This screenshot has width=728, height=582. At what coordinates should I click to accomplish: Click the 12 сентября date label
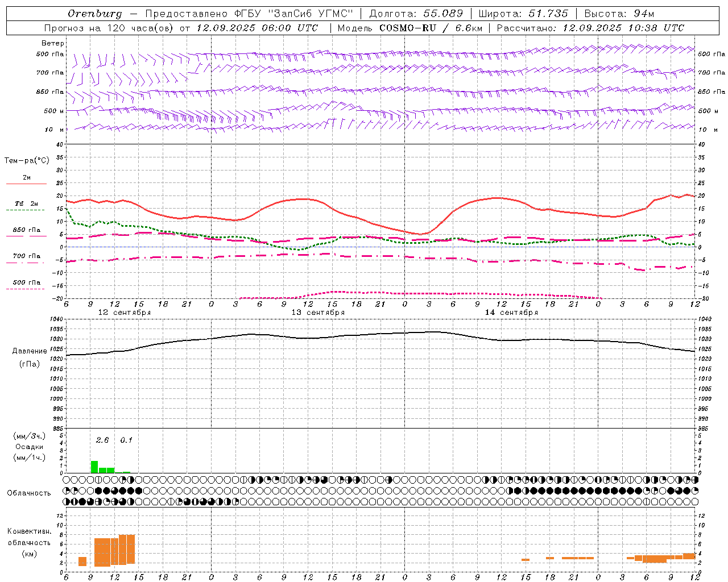click(125, 312)
